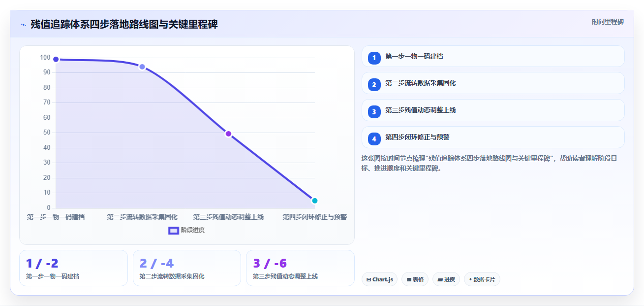Click the 表格 tag chip
The height and width of the screenshot is (306, 644).
coord(415,279)
